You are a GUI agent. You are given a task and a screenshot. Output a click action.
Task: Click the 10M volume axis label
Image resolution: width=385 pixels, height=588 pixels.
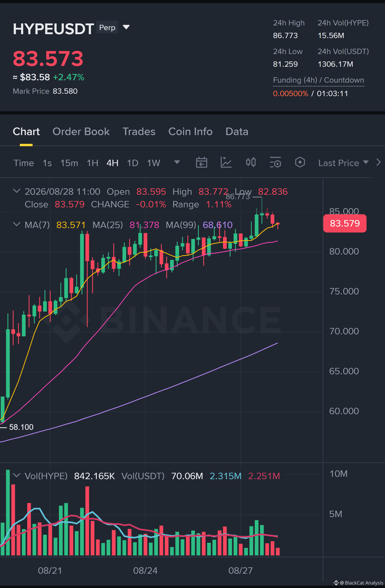338,474
